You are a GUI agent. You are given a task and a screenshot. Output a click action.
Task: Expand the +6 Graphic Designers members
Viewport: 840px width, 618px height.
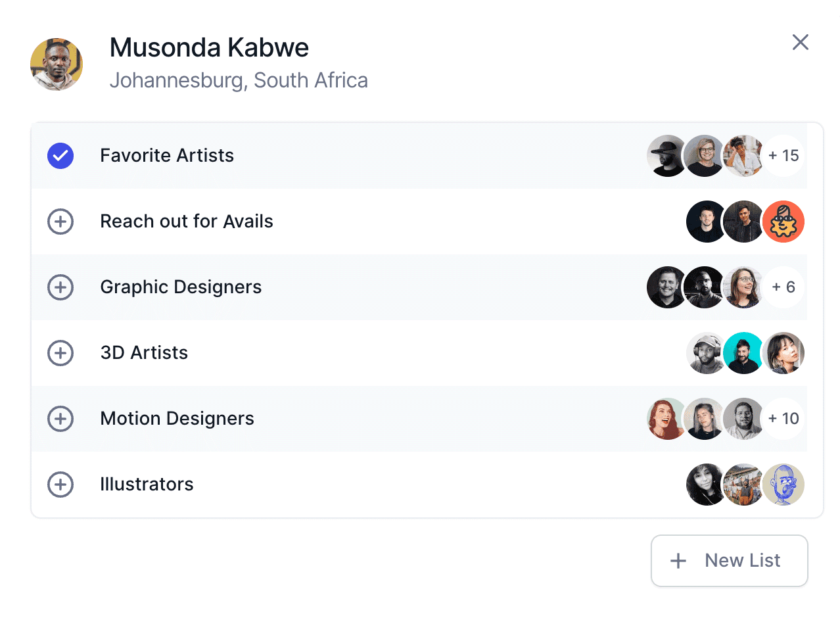783,287
